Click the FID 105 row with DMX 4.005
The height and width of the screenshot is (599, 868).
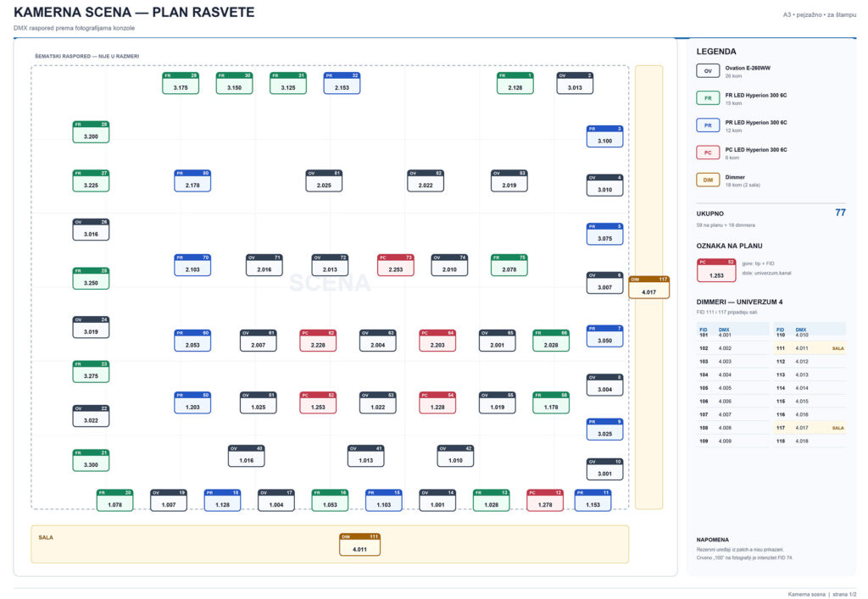(733, 388)
